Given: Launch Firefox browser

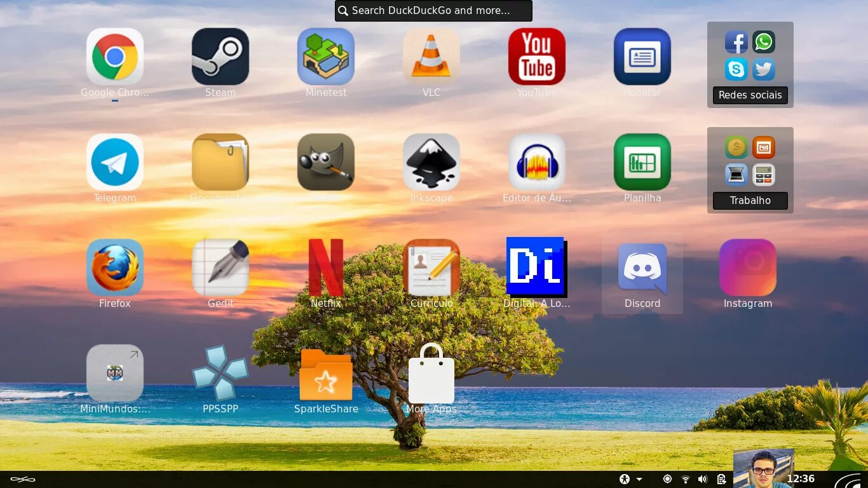Looking at the screenshot, I should pyautogui.click(x=115, y=268).
